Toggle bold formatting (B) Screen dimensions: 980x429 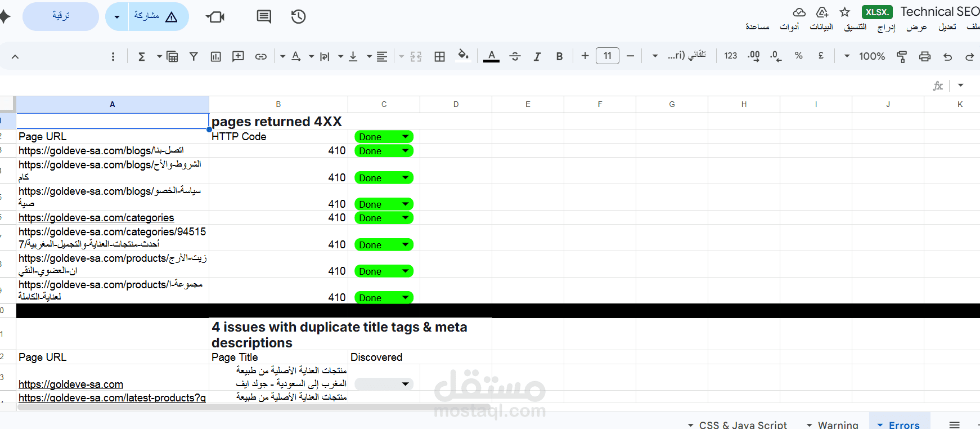coord(559,56)
